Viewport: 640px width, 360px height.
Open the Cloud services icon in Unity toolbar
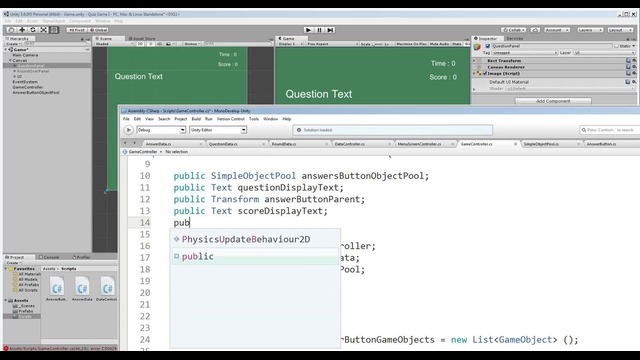[x=535, y=30]
